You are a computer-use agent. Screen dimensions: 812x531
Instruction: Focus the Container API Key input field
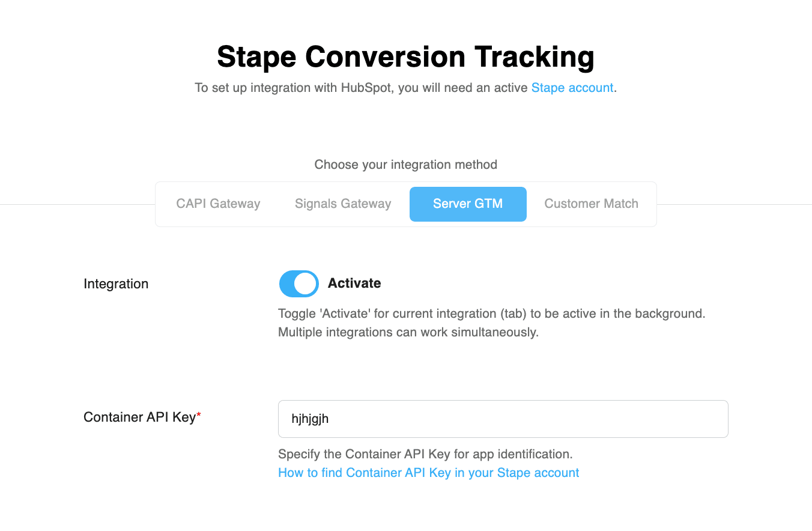[503, 419]
